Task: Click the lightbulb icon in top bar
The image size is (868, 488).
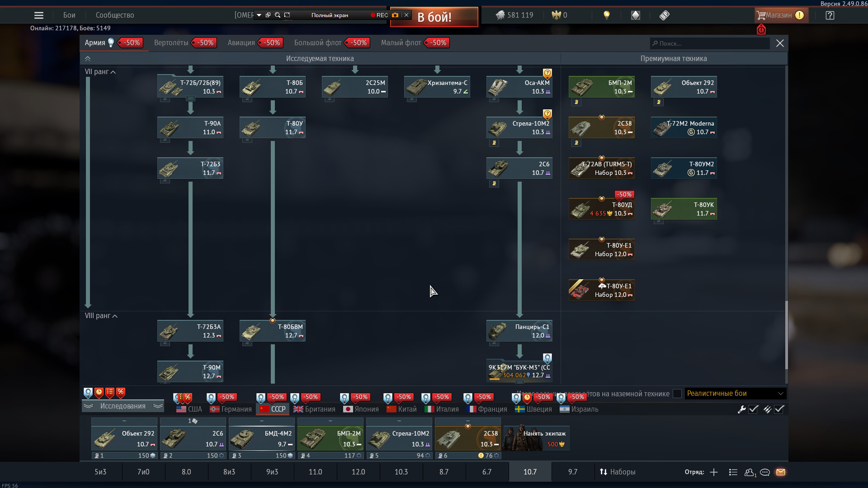Action: [607, 15]
